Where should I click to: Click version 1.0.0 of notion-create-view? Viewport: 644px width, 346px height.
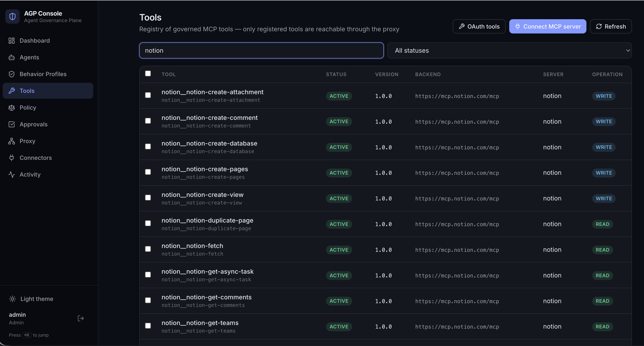click(383, 198)
